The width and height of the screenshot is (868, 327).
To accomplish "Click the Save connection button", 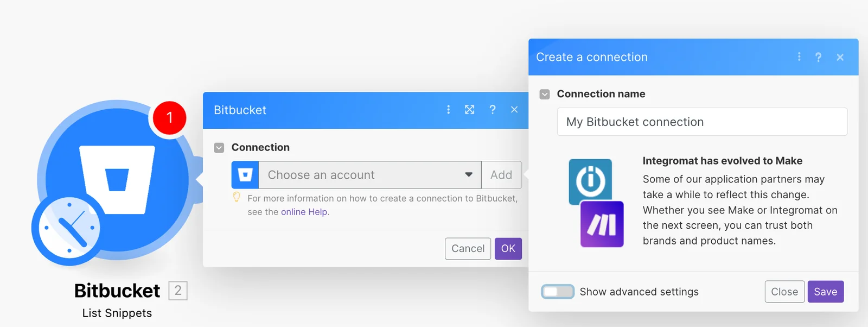I will click(826, 292).
